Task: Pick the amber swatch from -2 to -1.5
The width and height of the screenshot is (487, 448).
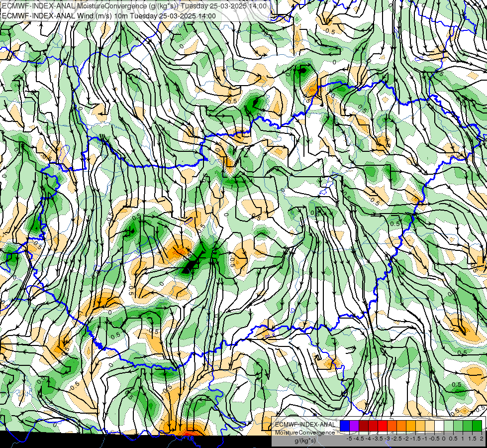Action: tap(411, 426)
